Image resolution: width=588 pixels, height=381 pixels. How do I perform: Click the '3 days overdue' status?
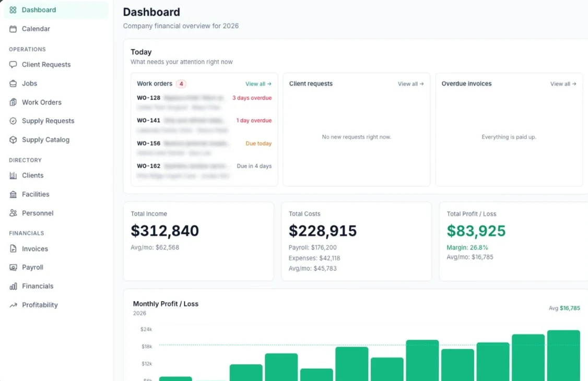point(252,98)
